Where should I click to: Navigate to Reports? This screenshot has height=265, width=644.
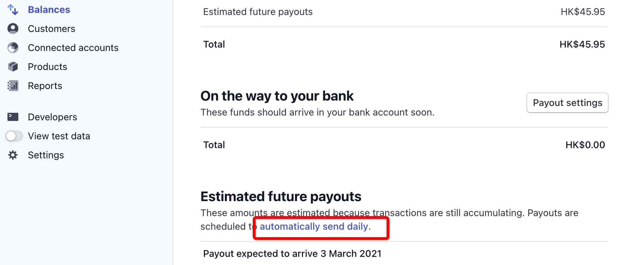(x=45, y=86)
